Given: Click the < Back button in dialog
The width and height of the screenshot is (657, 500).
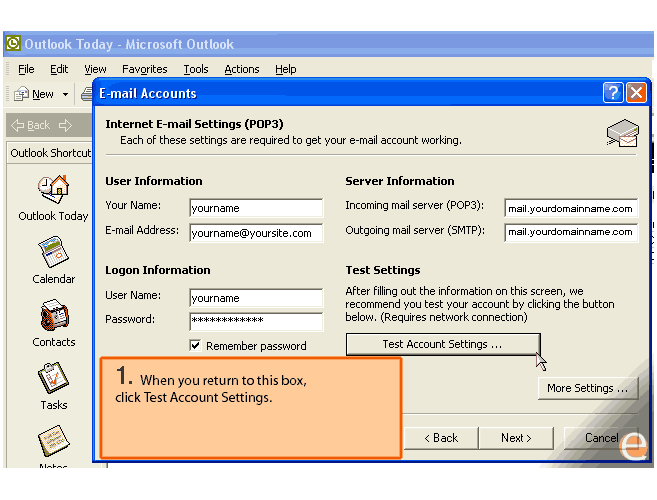Looking at the screenshot, I should click(x=441, y=438).
